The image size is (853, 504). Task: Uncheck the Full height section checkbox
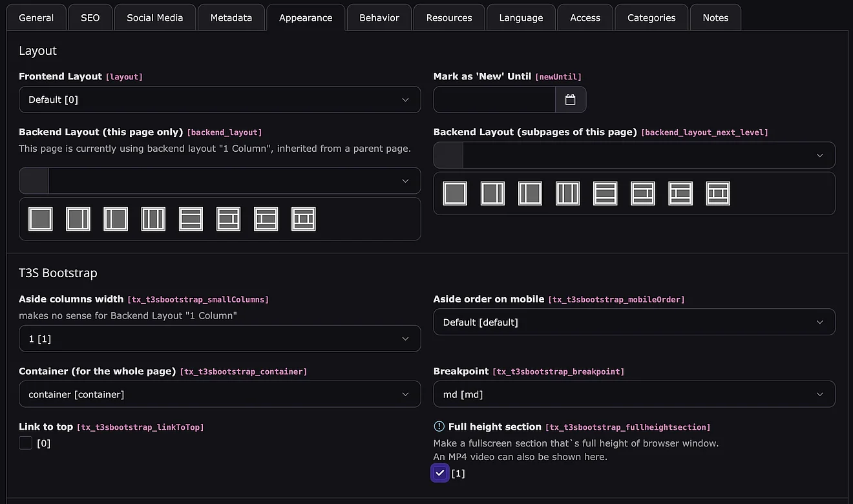[x=439, y=474]
